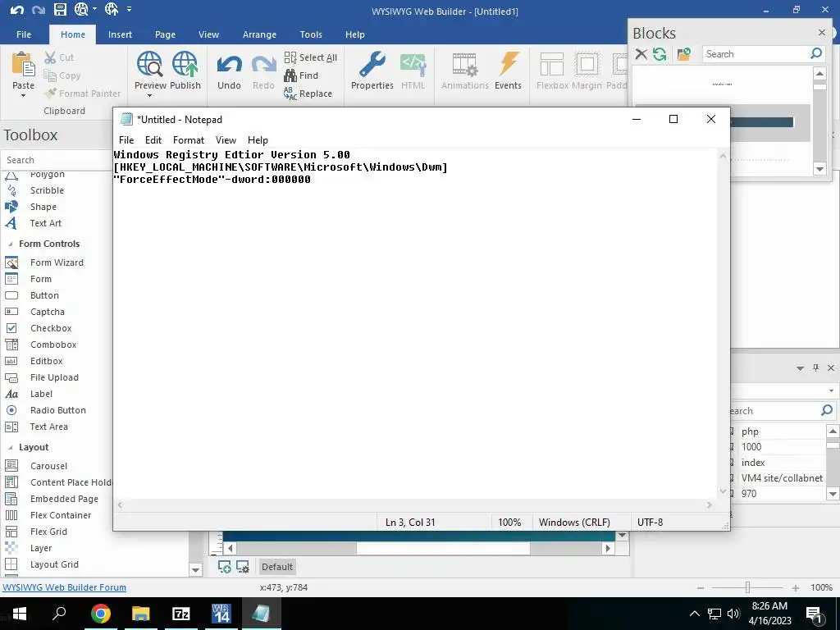Image resolution: width=840 pixels, height=630 pixels.
Task: Click Save icon in quick access toolbar
Action: point(60,9)
